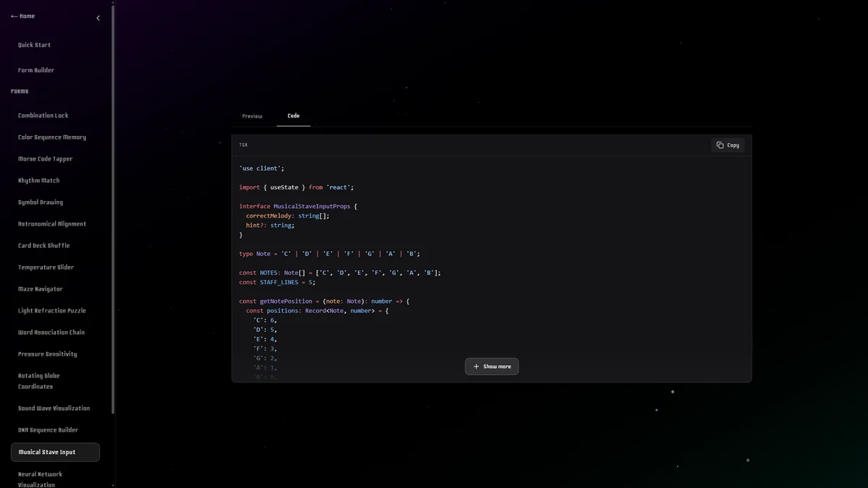
Task: Open Color Sequence Memory form
Action: (x=52, y=137)
